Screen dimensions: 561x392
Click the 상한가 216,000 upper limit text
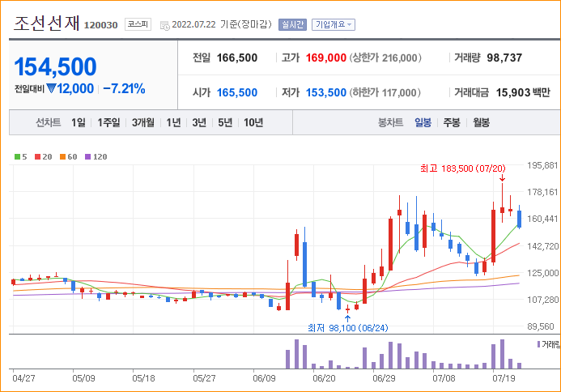tap(385, 58)
